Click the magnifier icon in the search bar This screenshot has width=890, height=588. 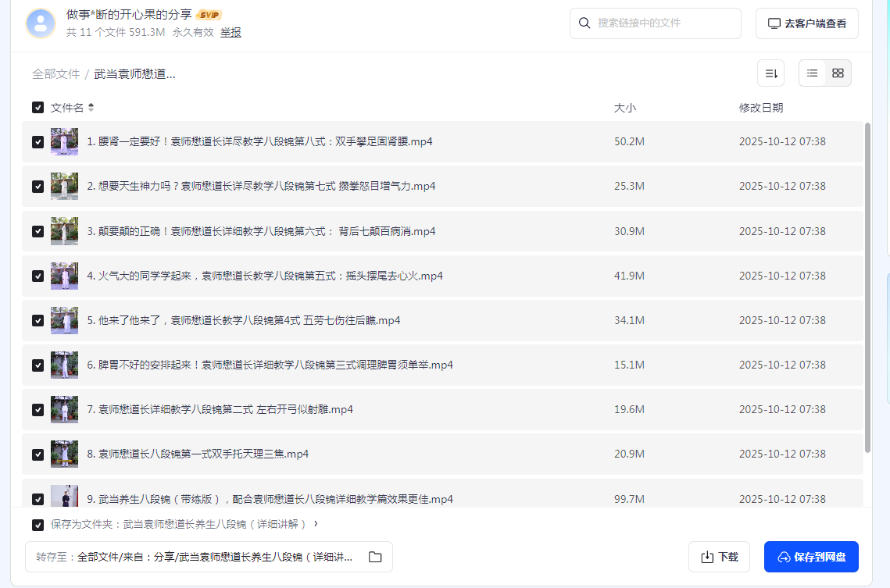[x=584, y=23]
